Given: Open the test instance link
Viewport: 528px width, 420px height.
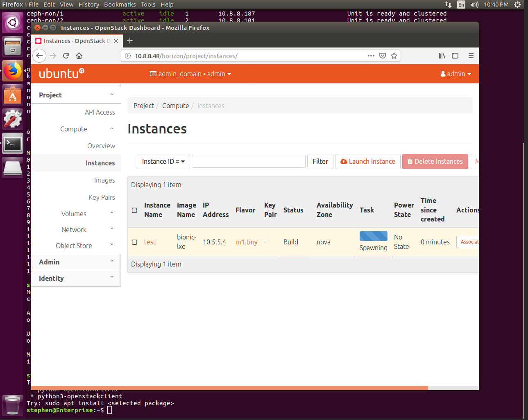Looking at the screenshot, I should pyautogui.click(x=150, y=242).
